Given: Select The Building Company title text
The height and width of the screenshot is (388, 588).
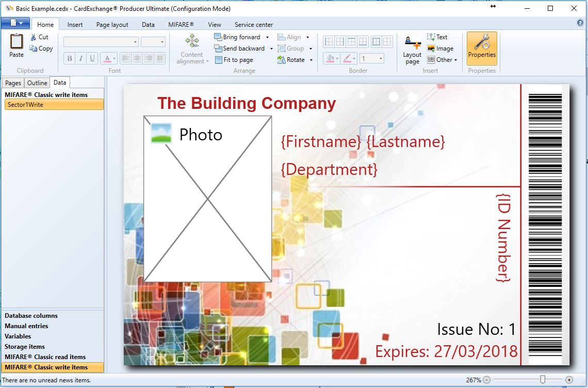Looking at the screenshot, I should coord(247,103).
